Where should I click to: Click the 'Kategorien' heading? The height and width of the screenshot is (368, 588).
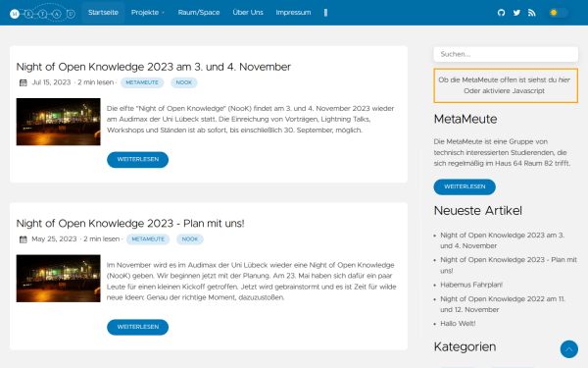pyautogui.click(x=465, y=347)
